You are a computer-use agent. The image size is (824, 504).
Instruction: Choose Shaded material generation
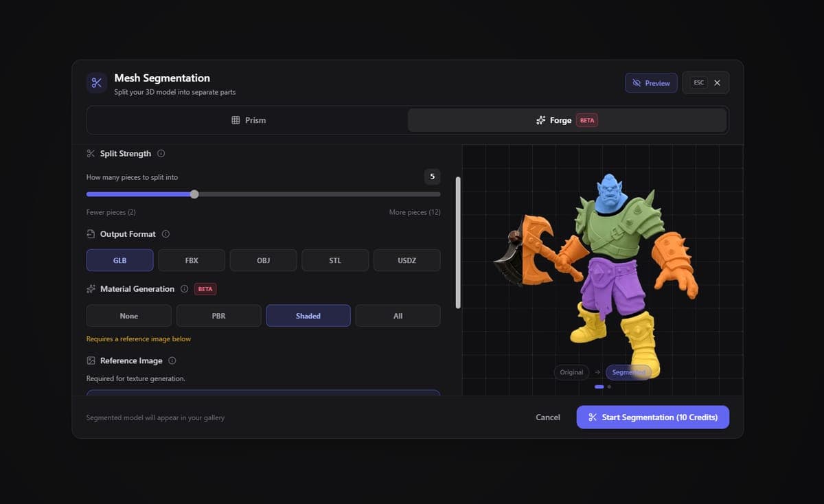pos(308,316)
